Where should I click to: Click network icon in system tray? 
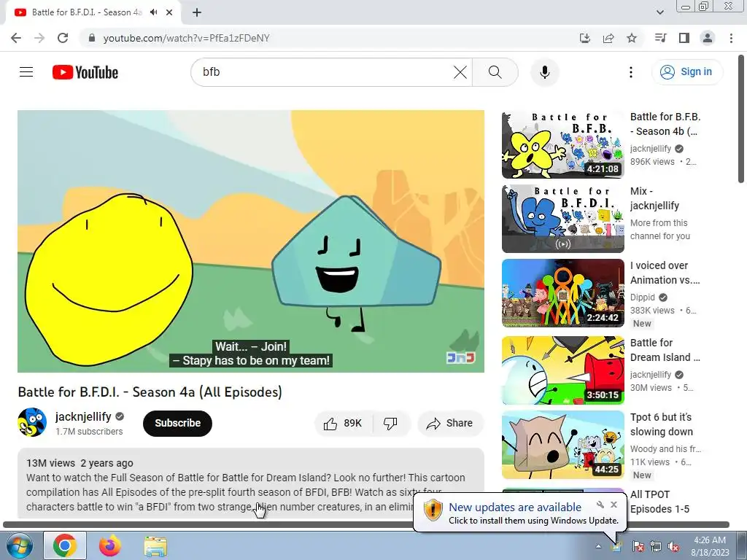point(656,546)
